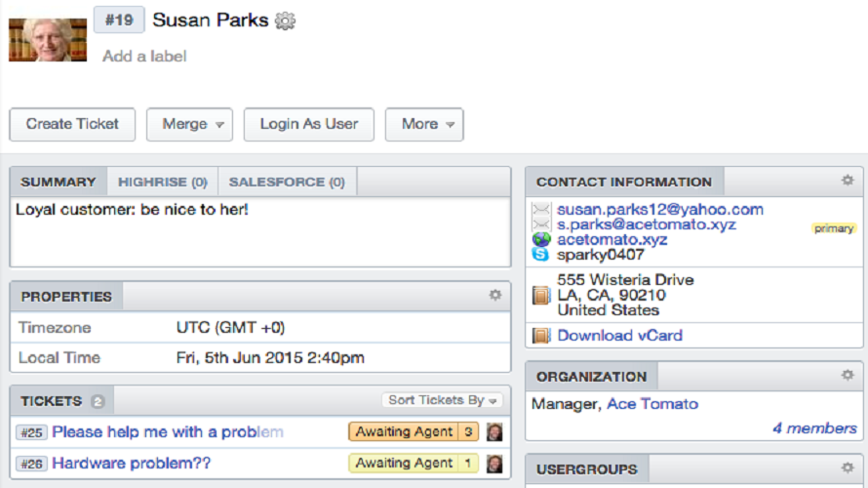The width and height of the screenshot is (868, 488).
Task: Switch to the Salesforce tab
Action: [x=287, y=182]
